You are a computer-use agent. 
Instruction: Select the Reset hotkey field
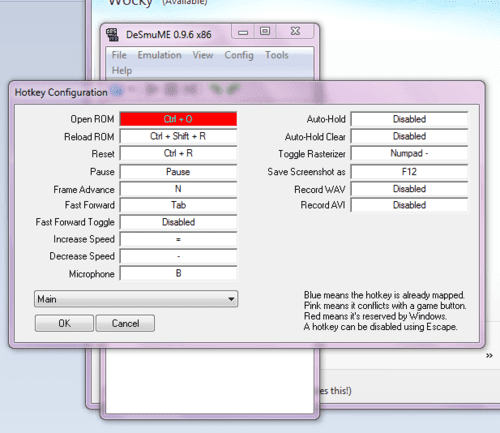pyautogui.click(x=178, y=153)
